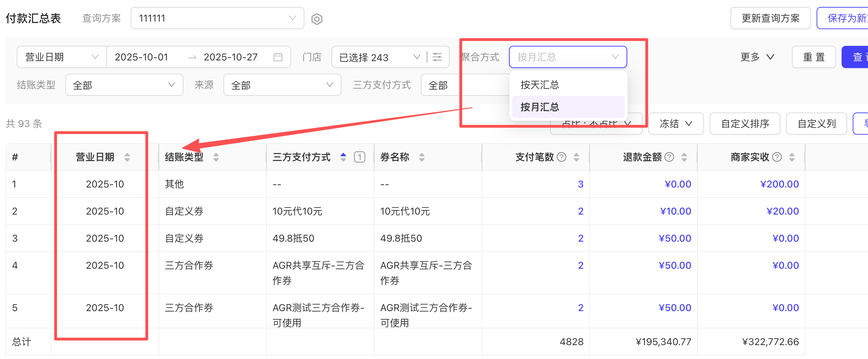Image resolution: width=868 pixels, height=359 pixels.
Task: Open the 查询方案 dropdown showing 111111
Action: (x=217, y=18)
